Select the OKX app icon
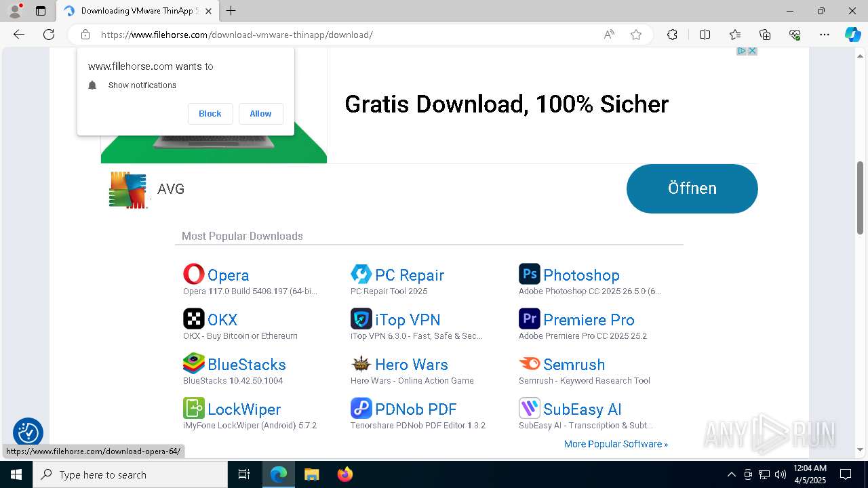 click(194, 319)
